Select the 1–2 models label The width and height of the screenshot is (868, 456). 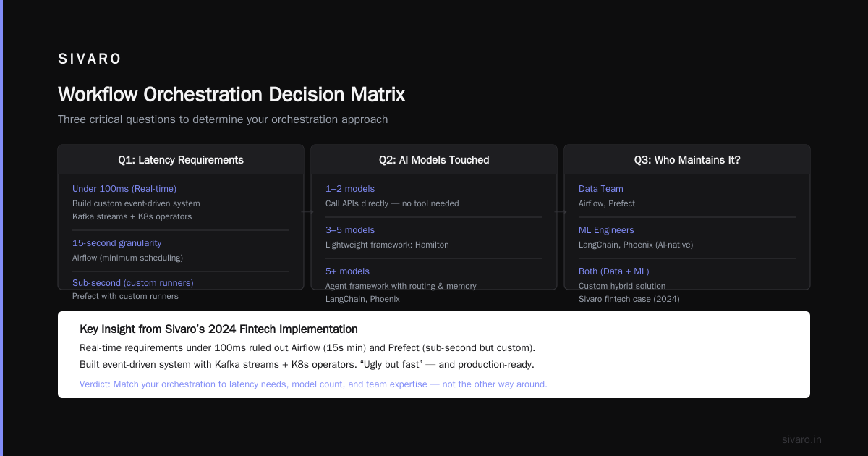350,189
